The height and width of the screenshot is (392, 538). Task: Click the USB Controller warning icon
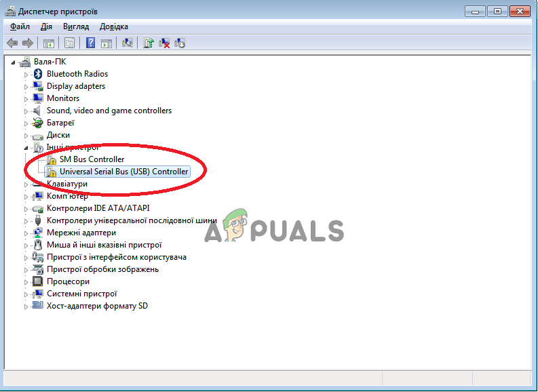[51, 172]
